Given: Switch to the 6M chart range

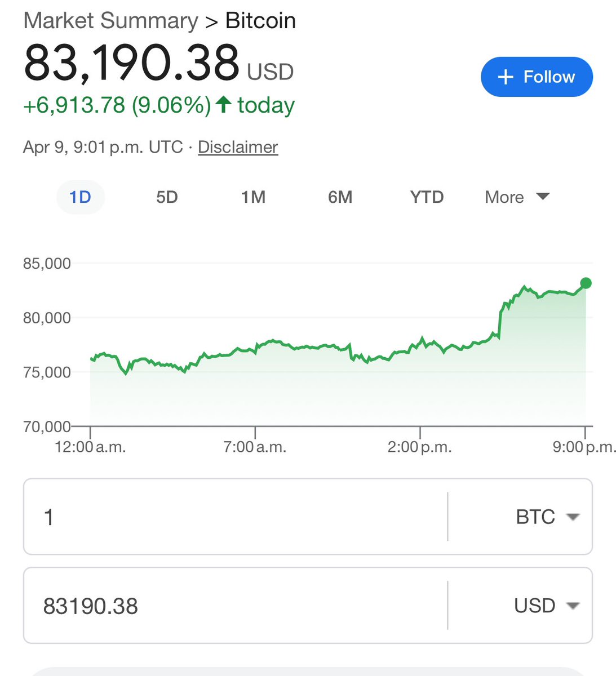Looking at the screenshot, I should pos(340,197).
